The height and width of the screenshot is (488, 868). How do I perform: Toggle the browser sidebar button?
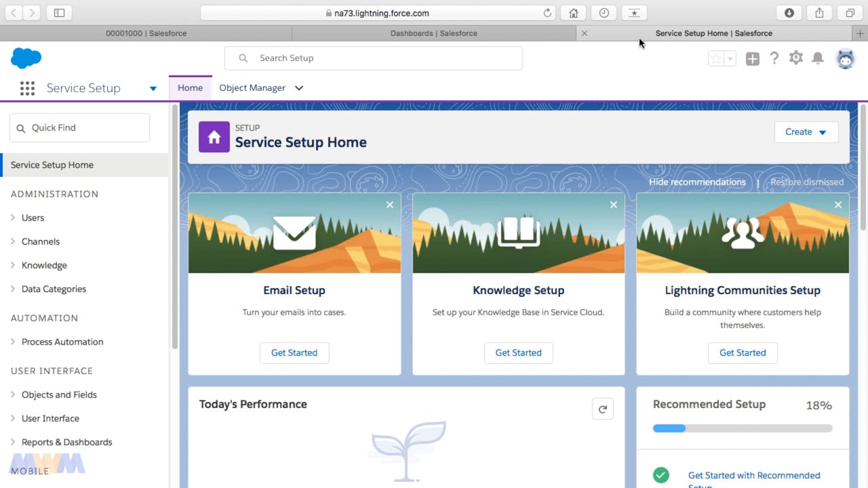[x=60, y=13]
